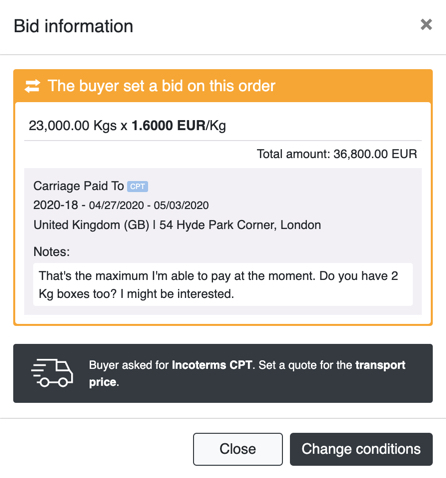Click the bold Incoterms CPT text
The height and width of the screenshot is (478, 446).
click(x=212, y=365)
